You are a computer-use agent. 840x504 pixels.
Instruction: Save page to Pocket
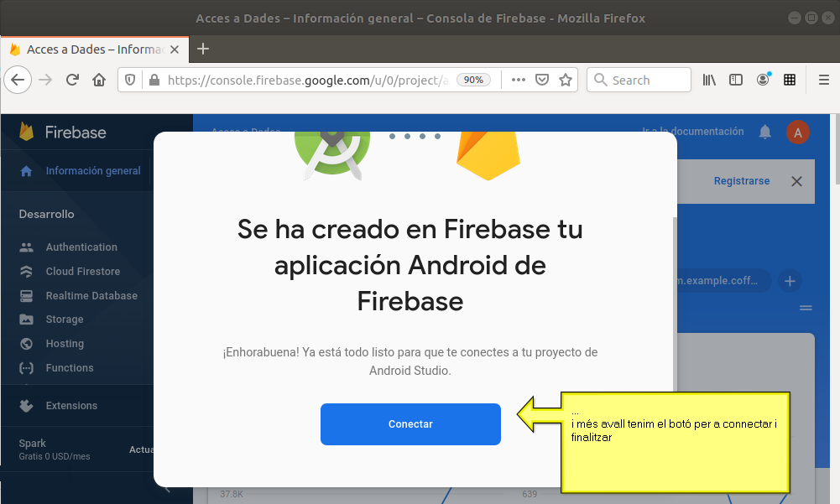[x=542, y=80]
